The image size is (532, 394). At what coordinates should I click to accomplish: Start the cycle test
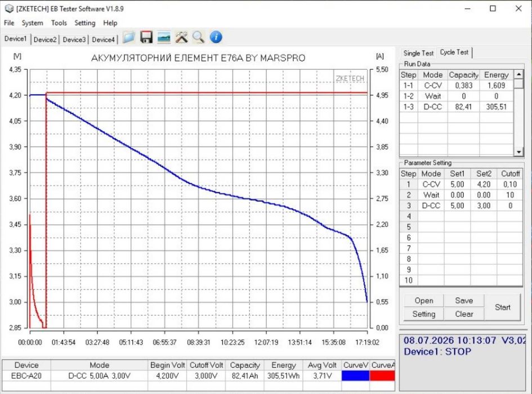click(503, 307)
